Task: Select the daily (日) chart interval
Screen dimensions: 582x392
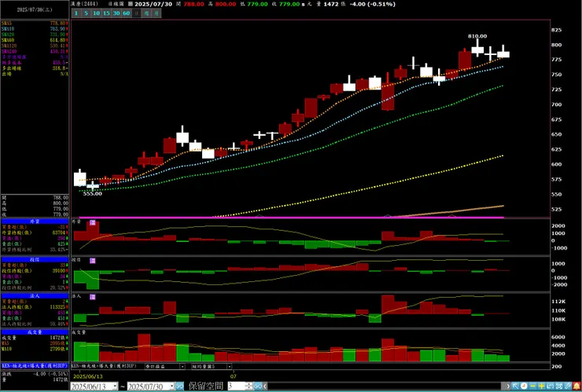Action: pos(137,13)
